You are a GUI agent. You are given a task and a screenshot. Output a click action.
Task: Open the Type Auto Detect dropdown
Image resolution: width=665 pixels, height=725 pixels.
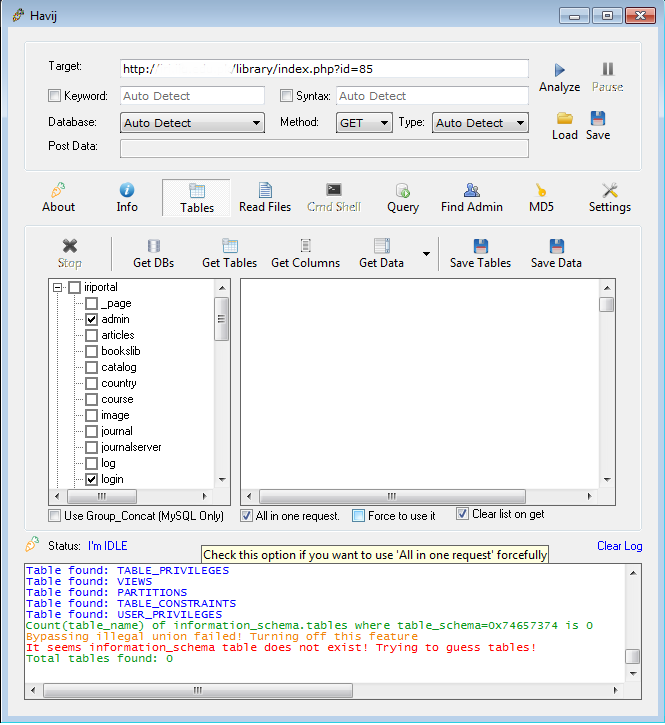click(480, 123)
